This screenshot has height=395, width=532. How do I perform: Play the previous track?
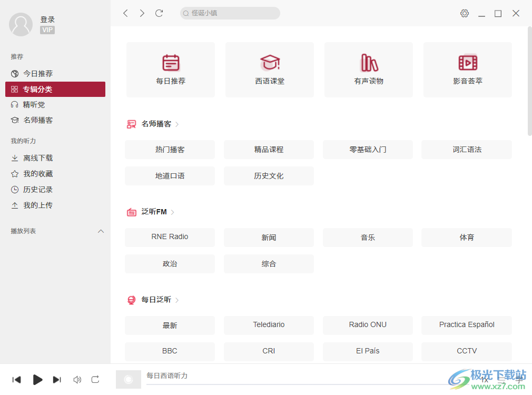(x=17, y=379)
